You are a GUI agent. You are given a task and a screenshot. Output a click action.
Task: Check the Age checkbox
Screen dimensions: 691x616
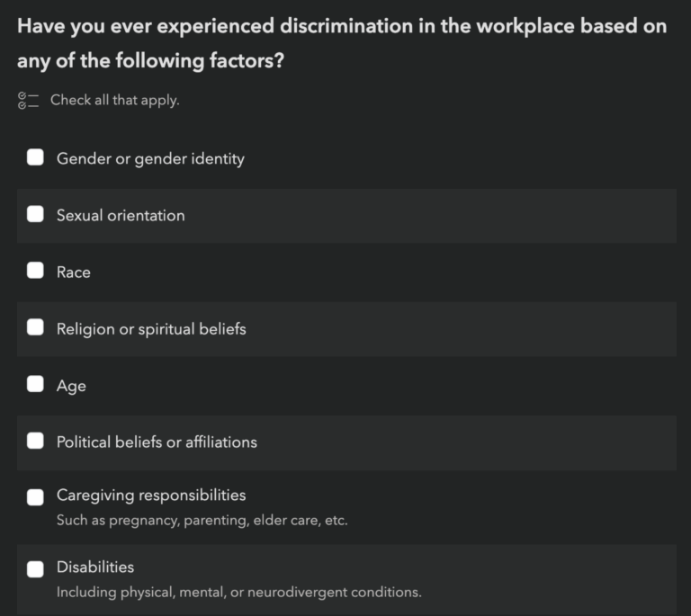tap(35, 385)
